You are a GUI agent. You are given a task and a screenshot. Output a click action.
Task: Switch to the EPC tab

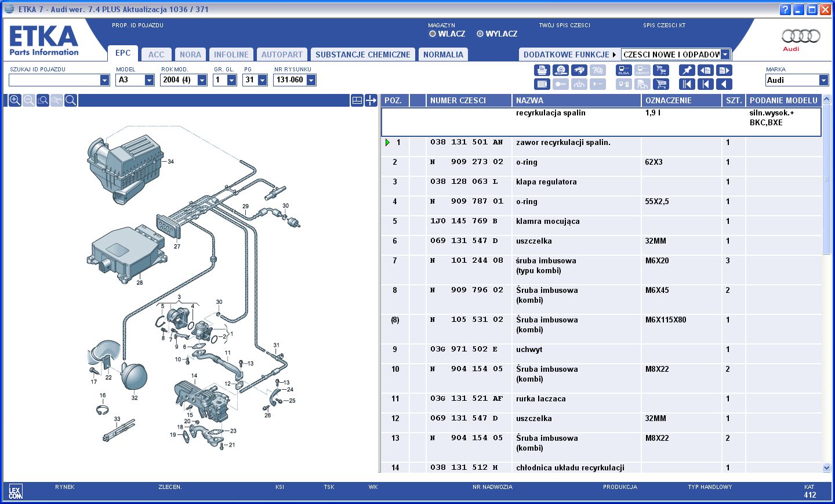tap(123, 53)
